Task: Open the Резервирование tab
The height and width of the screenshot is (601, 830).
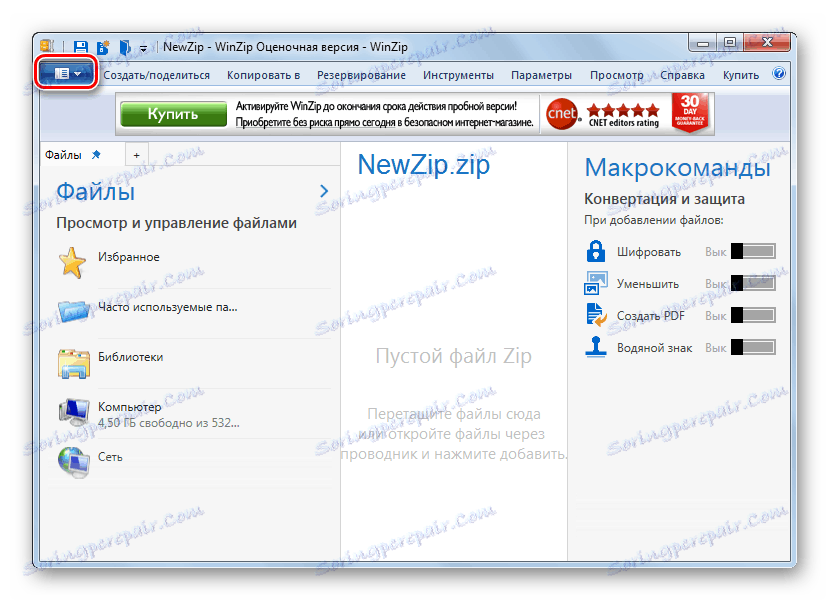Action: pos(362,75)
